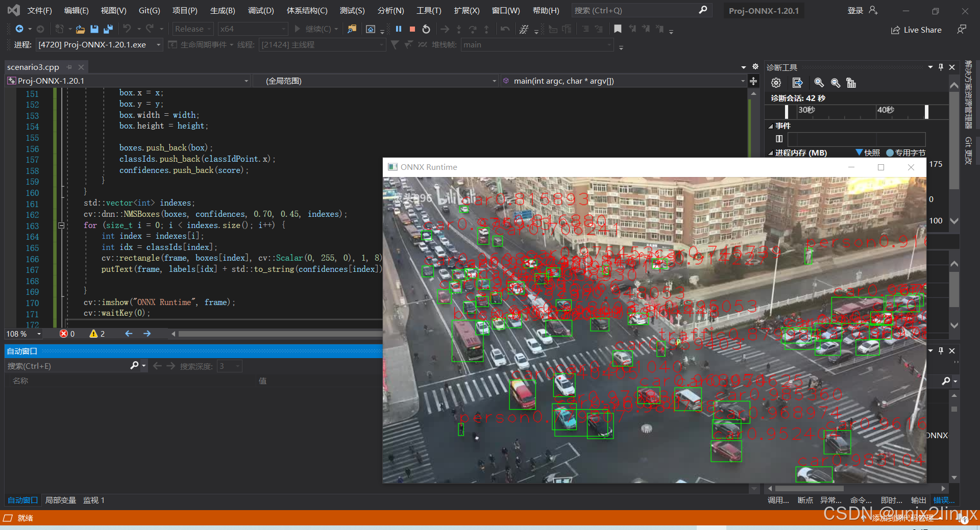Open the account sign-in person icon
Screen dimensions: 980x530
pyautogui.click(x=873, y=10)
